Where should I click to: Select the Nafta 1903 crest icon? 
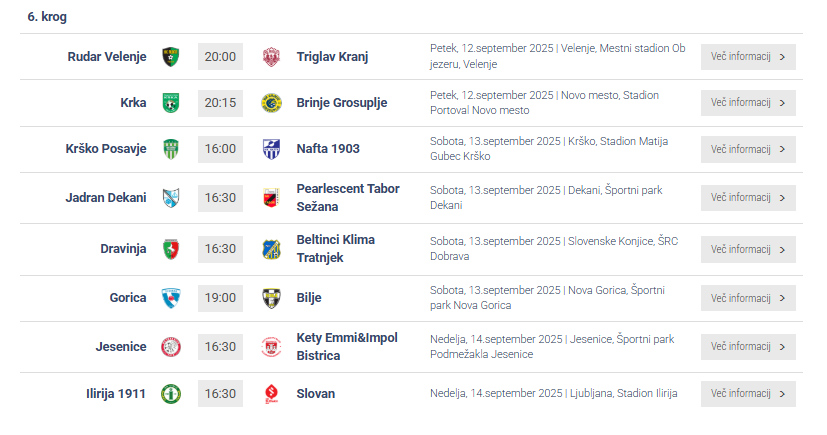tap(271, 149)
